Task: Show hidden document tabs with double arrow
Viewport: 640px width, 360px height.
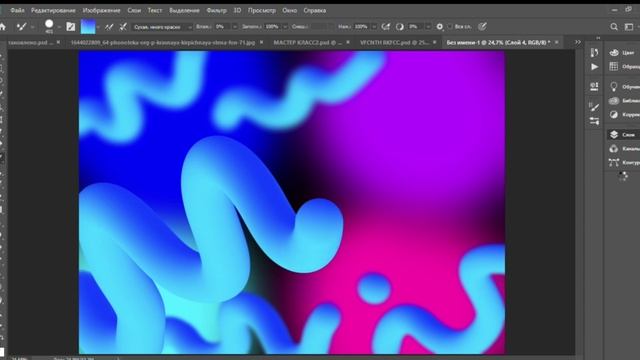Action: [x=578, y=42]
